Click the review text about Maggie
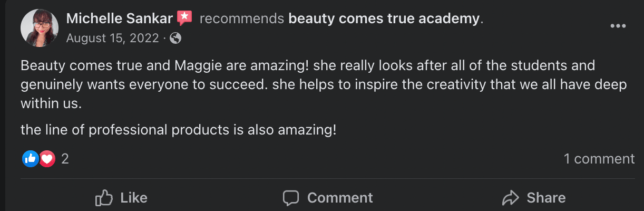Screen dimensions: 644x211 click(307, 85)
